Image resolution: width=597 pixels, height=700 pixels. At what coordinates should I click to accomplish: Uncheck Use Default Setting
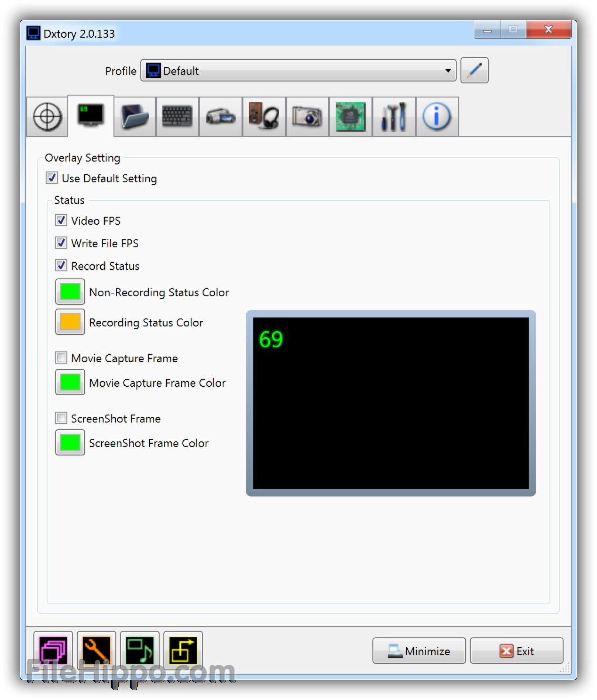pos(52,178)
